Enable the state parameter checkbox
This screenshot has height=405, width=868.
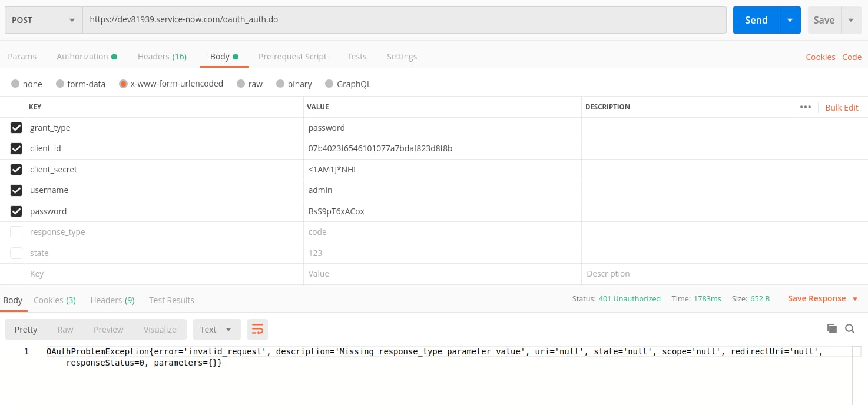(x=16, y=253)
